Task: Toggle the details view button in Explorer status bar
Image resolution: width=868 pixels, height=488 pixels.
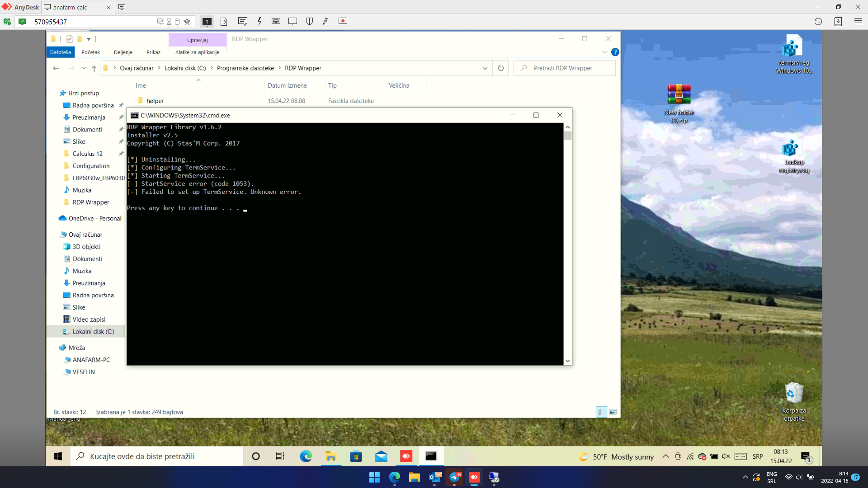Action: [x=601, y=412]
